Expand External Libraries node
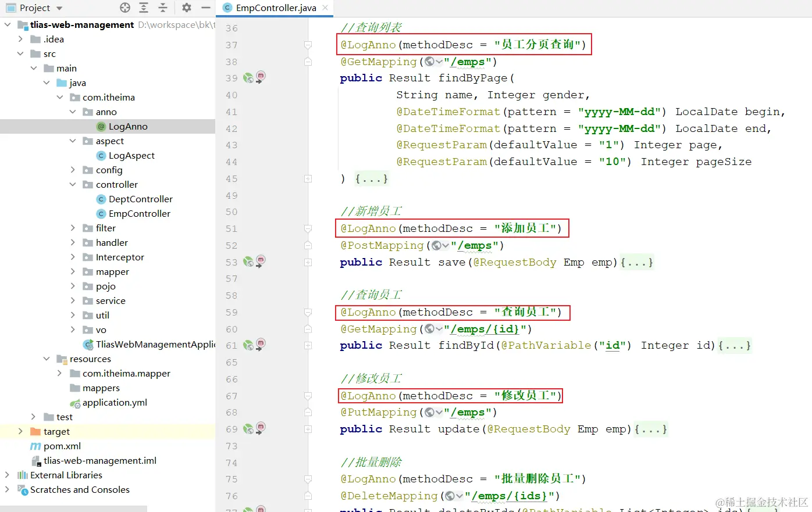 tap(8, 475)
